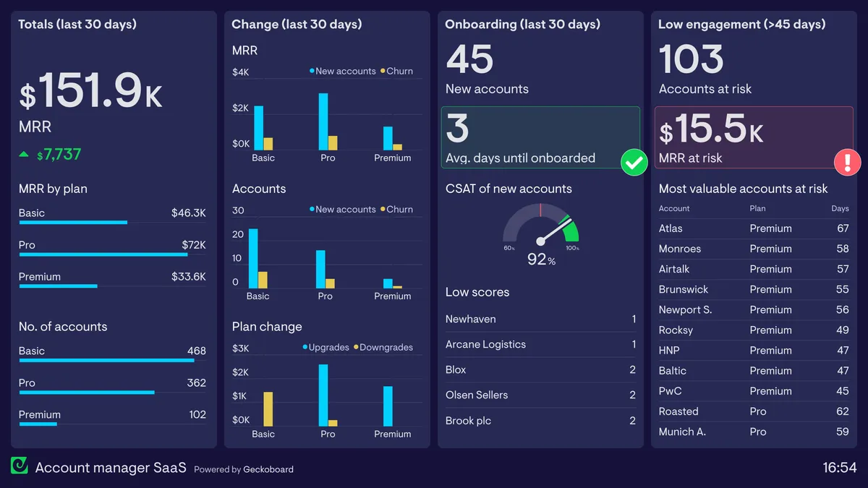Open the Powered by Geckoboard link

tap(242, 468)
